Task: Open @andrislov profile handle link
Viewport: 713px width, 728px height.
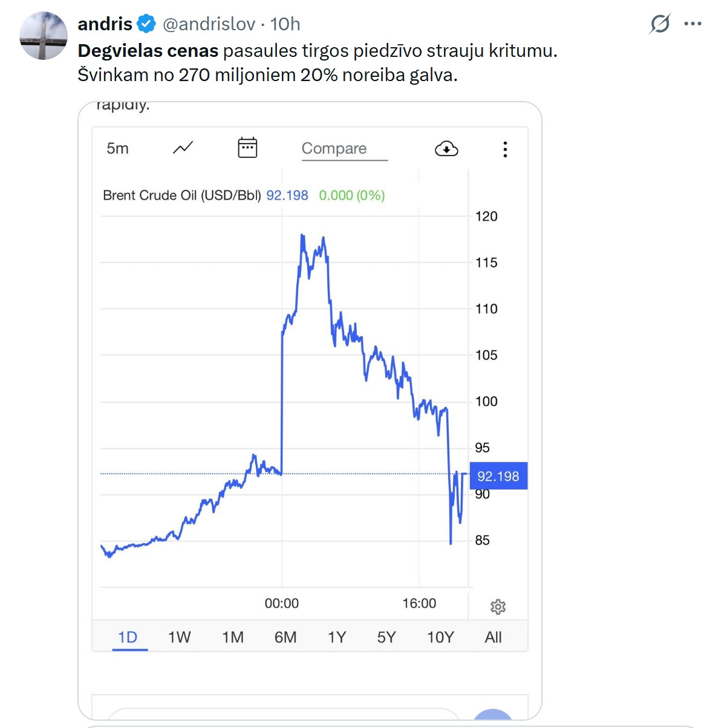Action: point(209,24)
